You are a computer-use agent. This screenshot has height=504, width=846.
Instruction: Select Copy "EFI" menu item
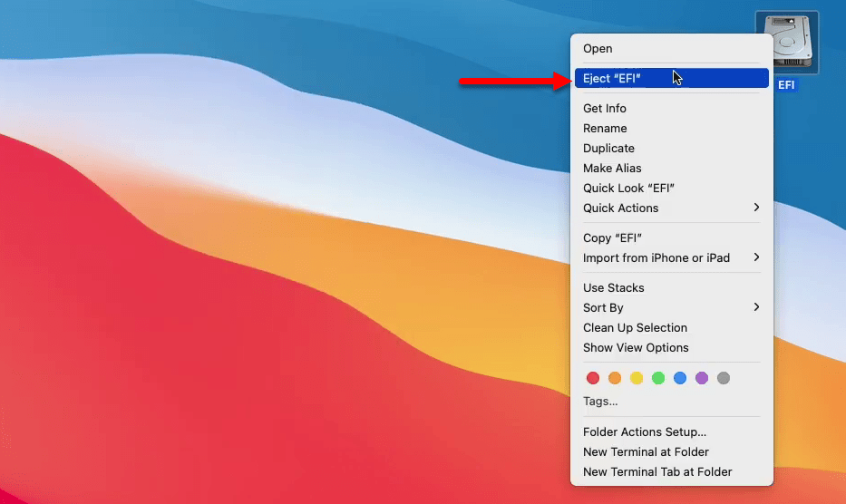672,238
